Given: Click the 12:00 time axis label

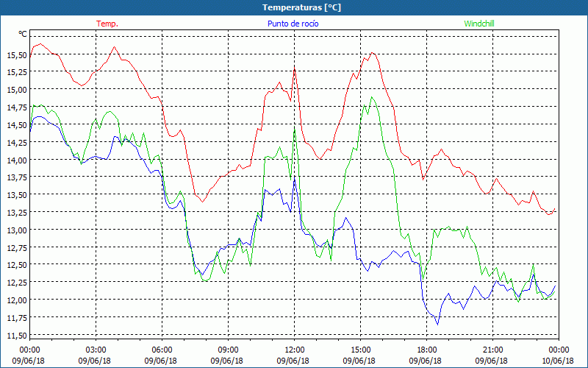Looking at the screenshot, I should (x=295, y=350).
